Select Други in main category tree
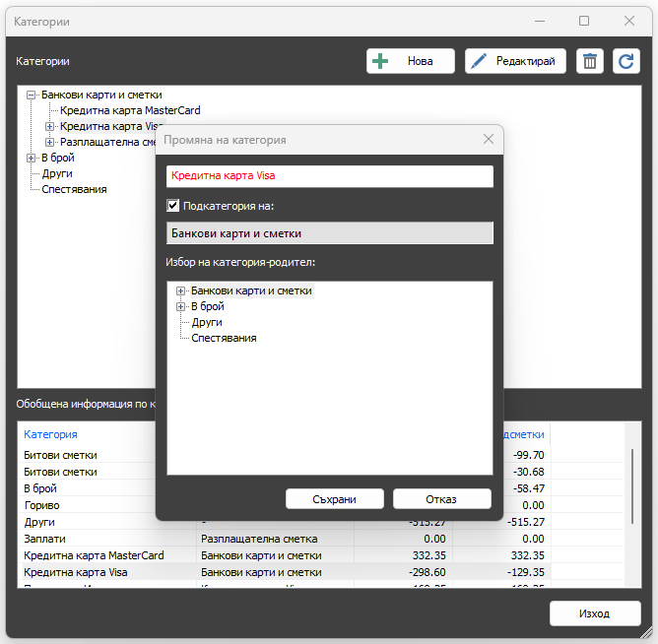Image resolution: width=658 pixels, height=644 pixels. 57,173
